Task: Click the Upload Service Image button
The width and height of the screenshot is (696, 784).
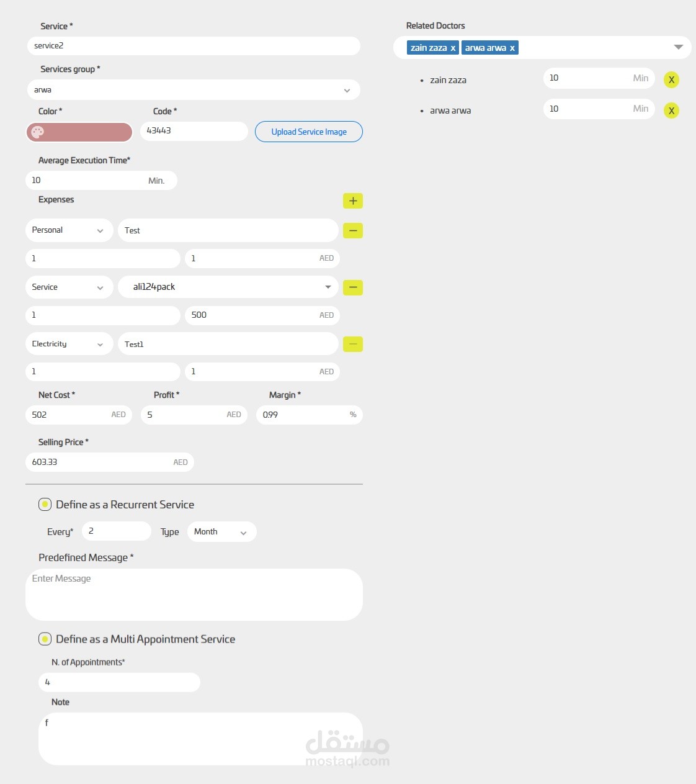Action: [x=308, y=132]
